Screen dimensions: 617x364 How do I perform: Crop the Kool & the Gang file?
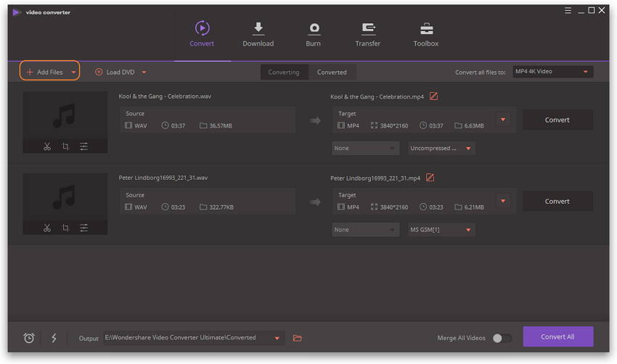pos(66,146)
